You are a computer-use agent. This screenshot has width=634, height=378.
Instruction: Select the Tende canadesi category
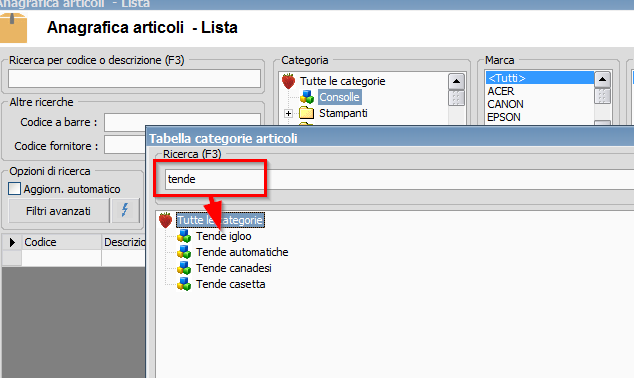point(234,268)
